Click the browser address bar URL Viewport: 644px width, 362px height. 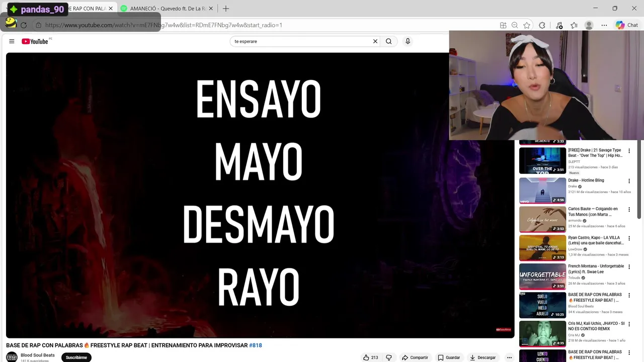163,25
